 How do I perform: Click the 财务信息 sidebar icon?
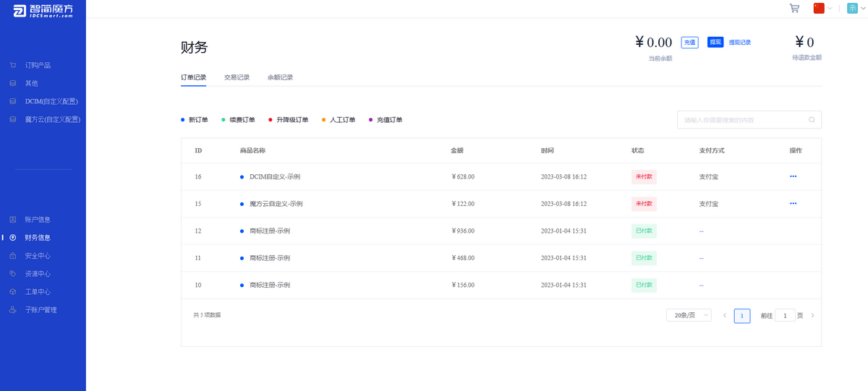point(13,238)
